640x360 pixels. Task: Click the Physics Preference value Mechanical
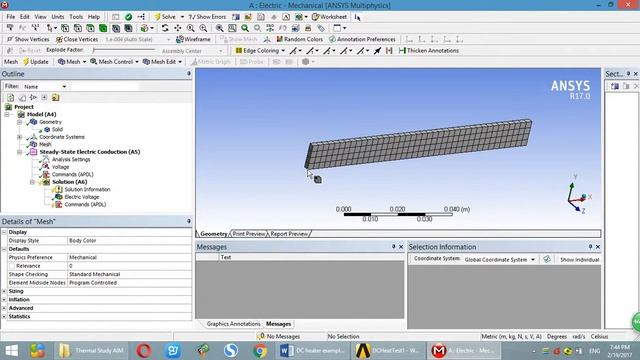(129, 258)
